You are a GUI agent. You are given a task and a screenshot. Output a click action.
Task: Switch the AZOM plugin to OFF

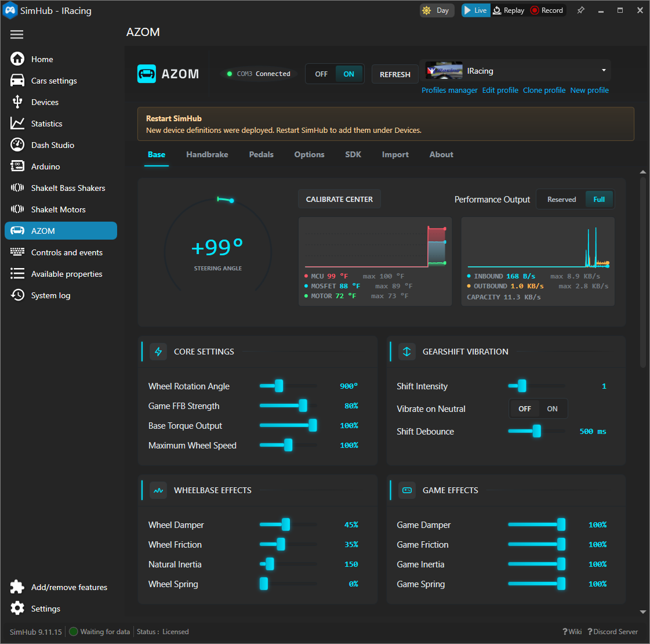tap(321, 74)
